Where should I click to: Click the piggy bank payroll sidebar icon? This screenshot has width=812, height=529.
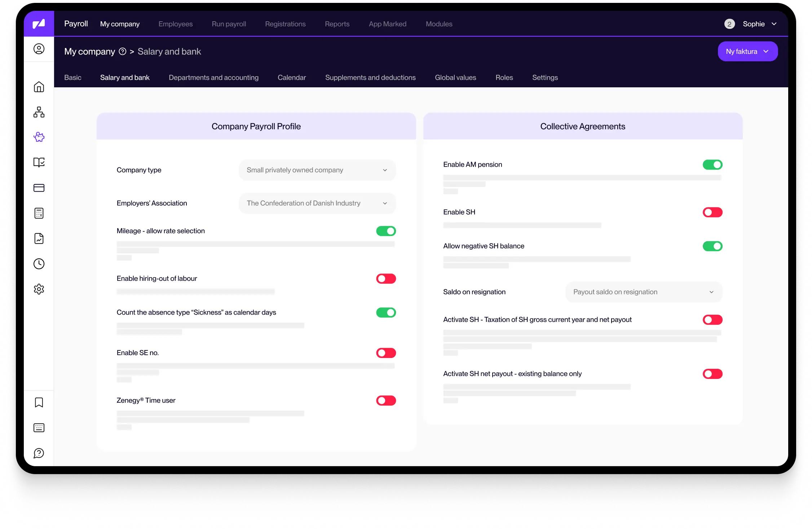point(39,137)
